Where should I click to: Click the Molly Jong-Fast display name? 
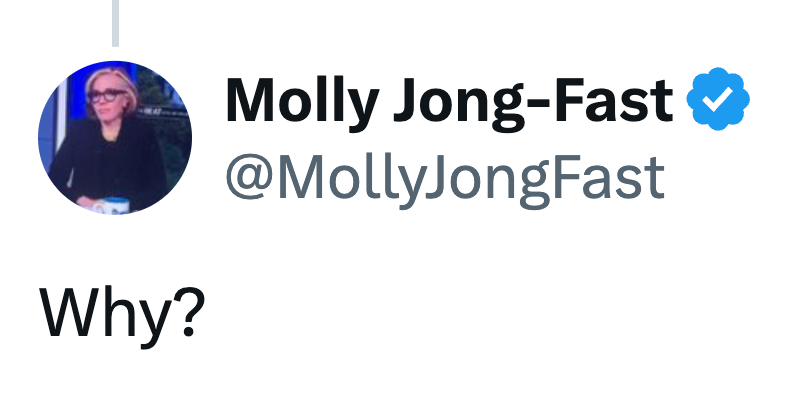tap(450, 100)
